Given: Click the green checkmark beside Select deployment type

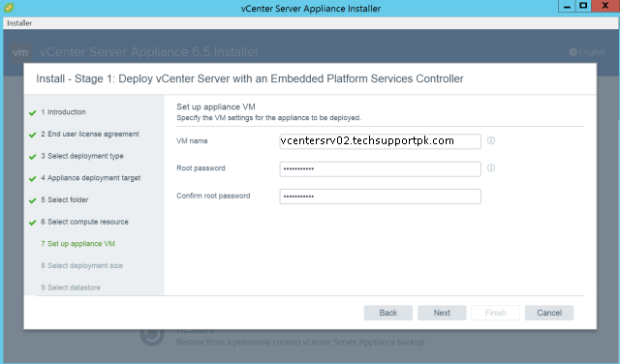Looking at the screenshot, I should coord(32,157).
